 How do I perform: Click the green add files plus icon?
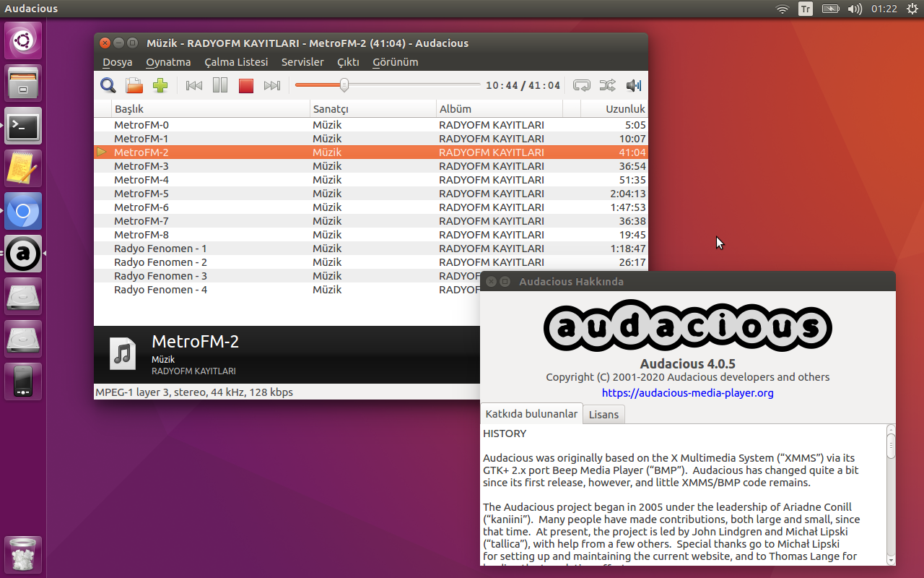[x=160, y=86]
